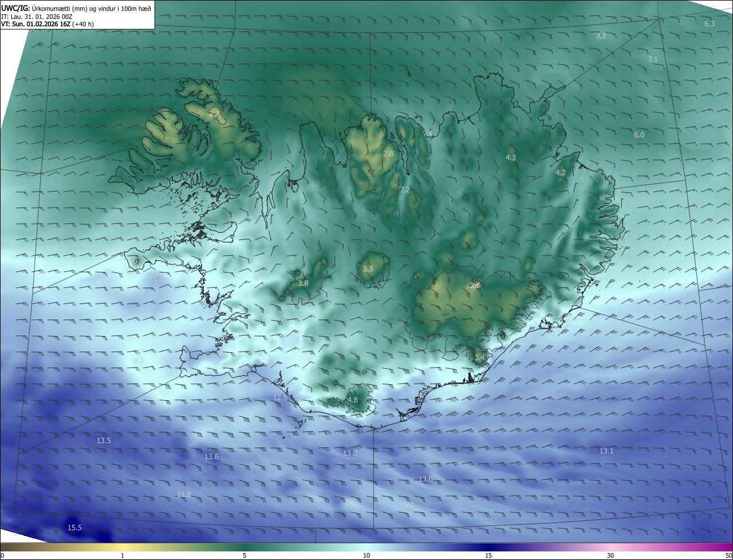Click the 10 tick on the color scale
Viewport: 733px width, 560px height.
pyautogui.click(x=366, y=555)
